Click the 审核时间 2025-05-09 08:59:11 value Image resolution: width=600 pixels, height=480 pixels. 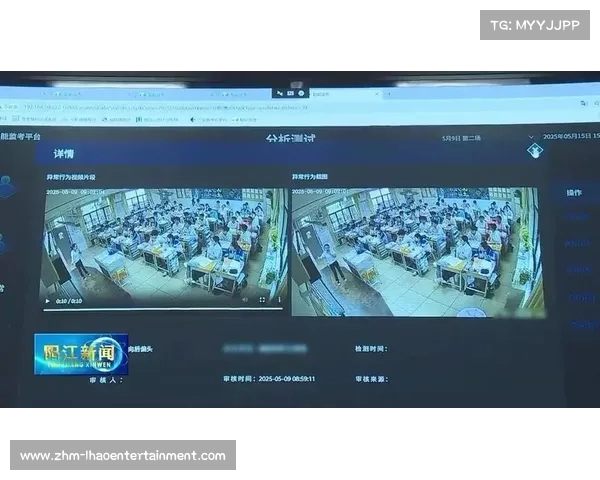coord(287,379)
